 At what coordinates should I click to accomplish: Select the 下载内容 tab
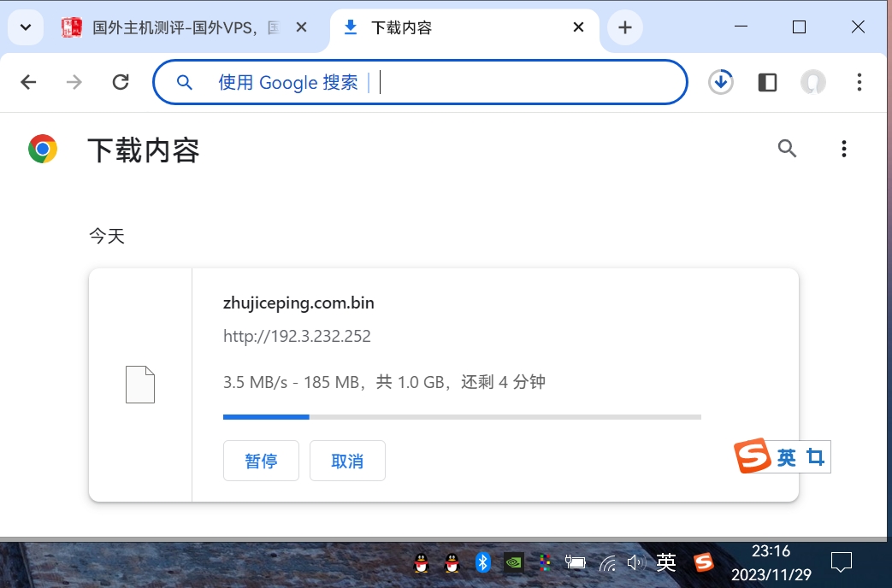(x=464, y=27)
